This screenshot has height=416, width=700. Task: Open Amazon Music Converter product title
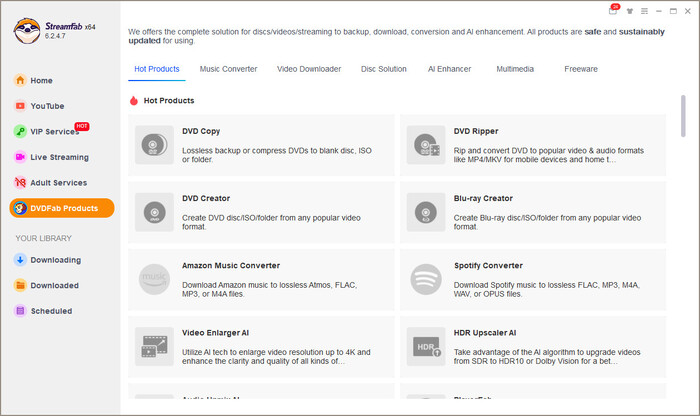pyautogui.click(x=231, y=266)
